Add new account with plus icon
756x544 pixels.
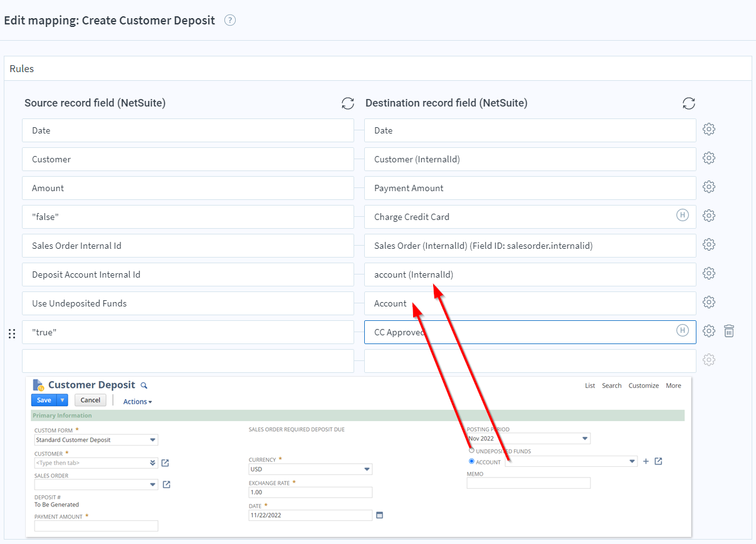[x=646, y=461]
